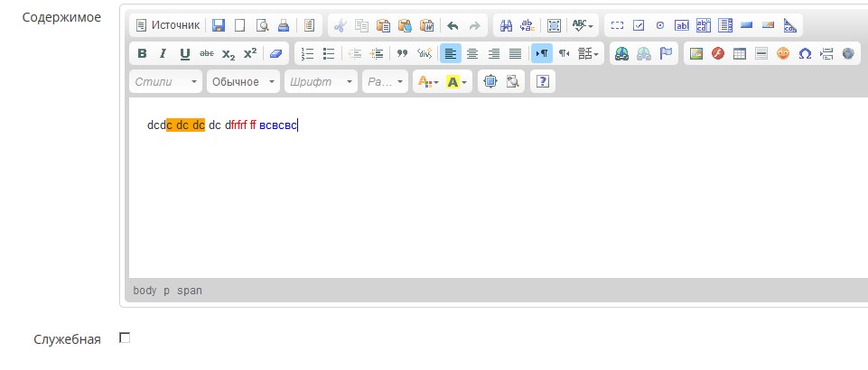Justify the text

click(516, 53)
